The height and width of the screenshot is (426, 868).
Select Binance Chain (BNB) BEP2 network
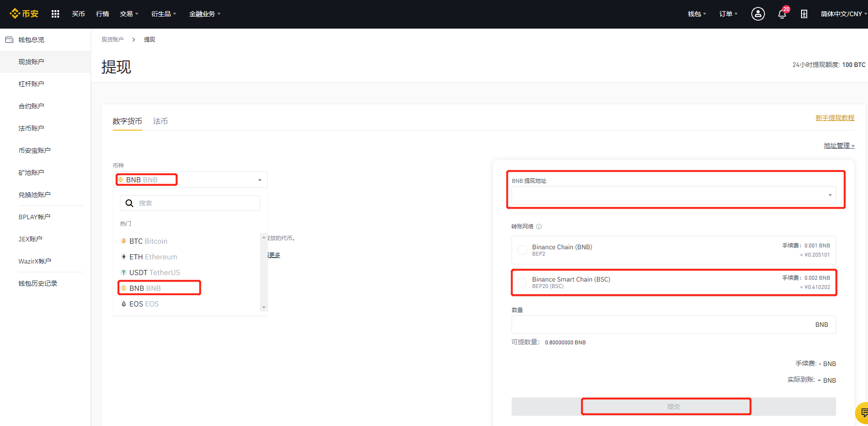pos(674,250)
